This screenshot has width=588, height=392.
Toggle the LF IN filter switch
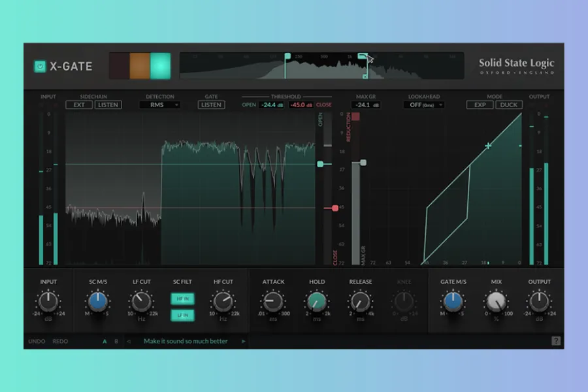point(183,316)
